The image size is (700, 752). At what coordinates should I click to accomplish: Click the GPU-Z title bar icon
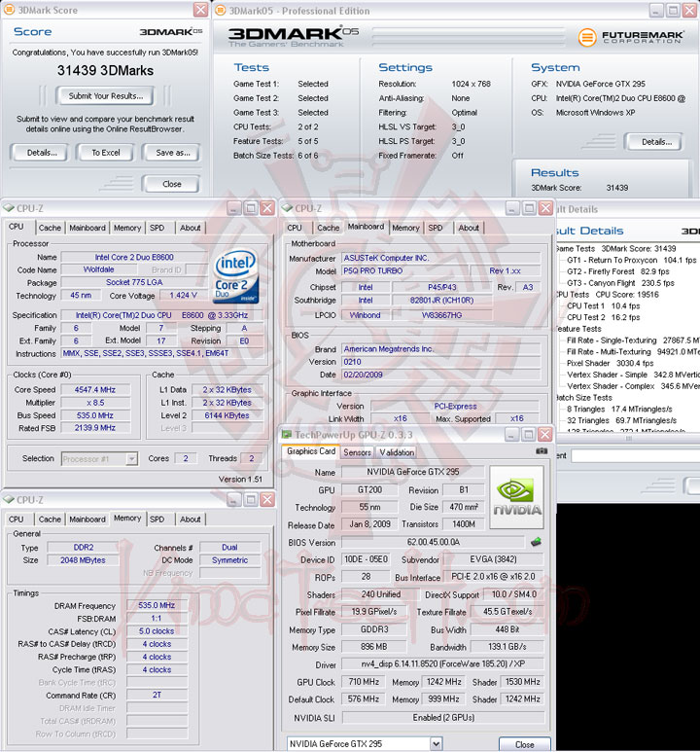click(287, 435)
